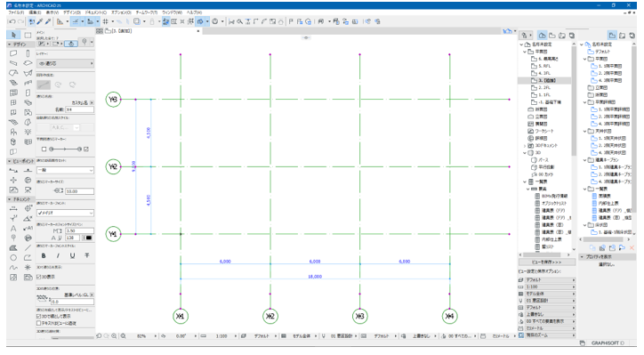This screenshot has width=644, height=355.
Task: Select ワークシート in Project Map tree
Action: click(544, 131)
